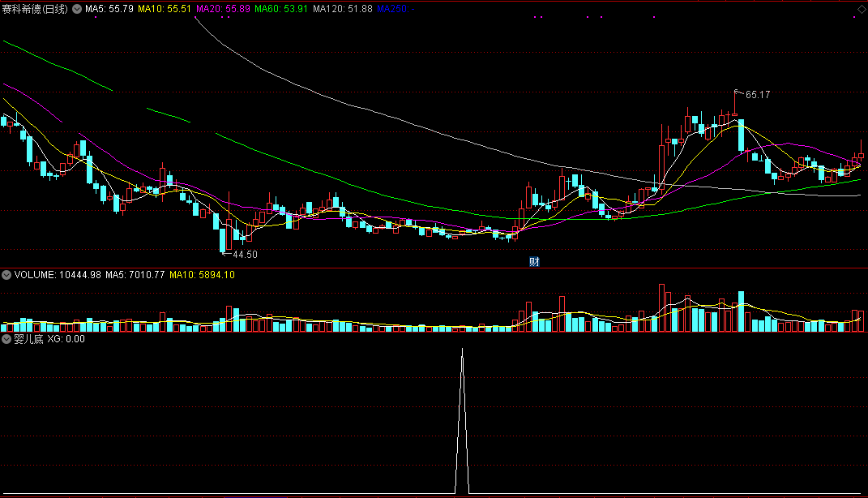Select the MA120: 51.88 label
868x498 pixels.
coord(343,9)
